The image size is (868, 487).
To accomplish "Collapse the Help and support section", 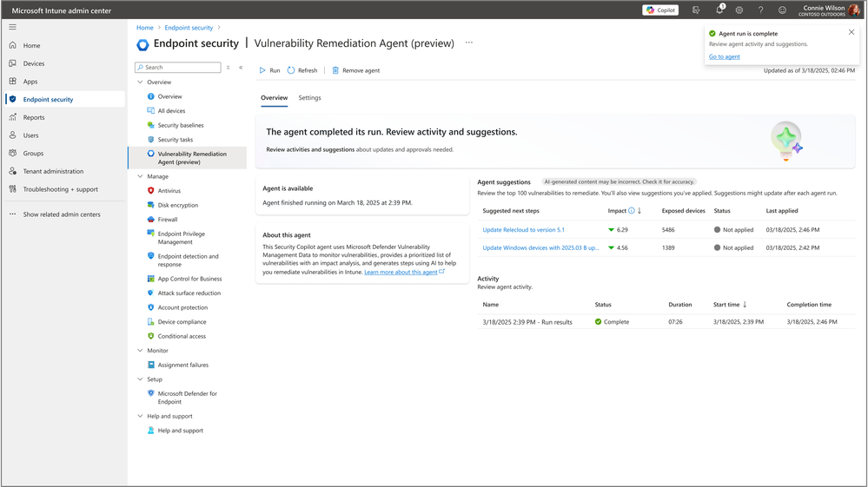I will (x=140, y=416).
